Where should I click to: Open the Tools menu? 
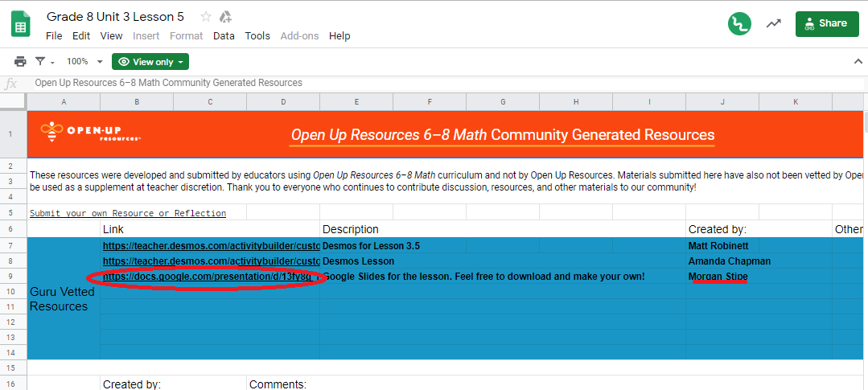[257, 36]
